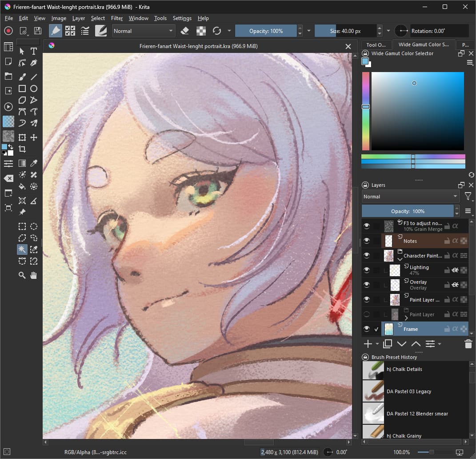The height and width of the screenshot is (459, 476).
Task: Switch to Tool Options tab
Action: coord(376,44)
